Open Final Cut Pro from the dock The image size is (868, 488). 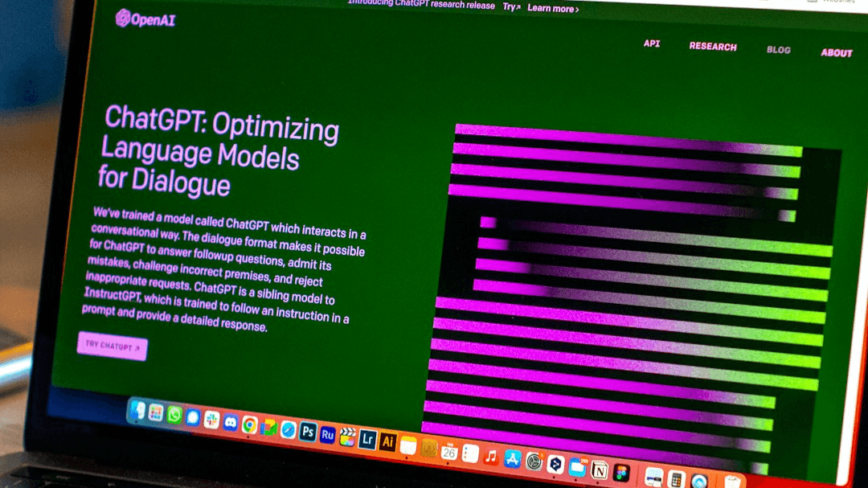click(x=348, y=437)
